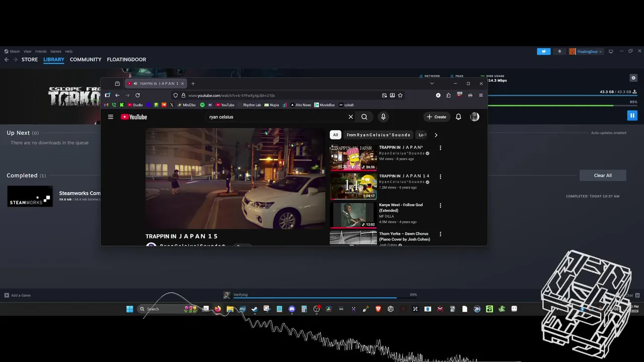Reload the page in the browser

pyautogui.click(x=137, y=95)
